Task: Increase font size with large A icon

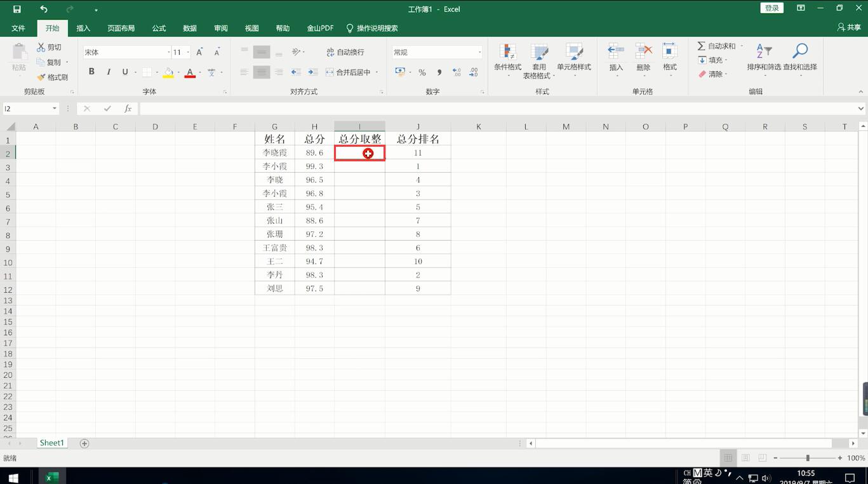Action: click(x=199, y=52)
